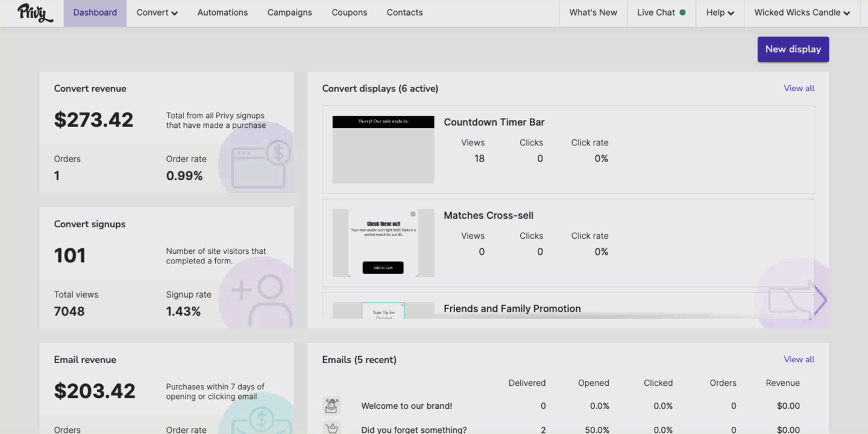Image resolution: width=868 pixels, height=434 pixels.
Task: Click the 0.99% order rate value
Action: (x=184, y=176)
